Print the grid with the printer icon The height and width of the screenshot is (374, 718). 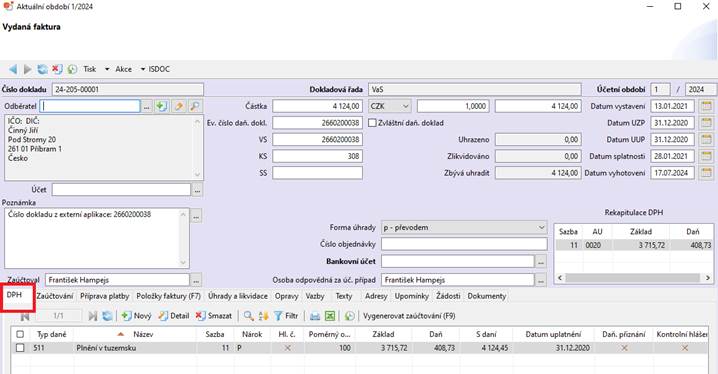315,316
